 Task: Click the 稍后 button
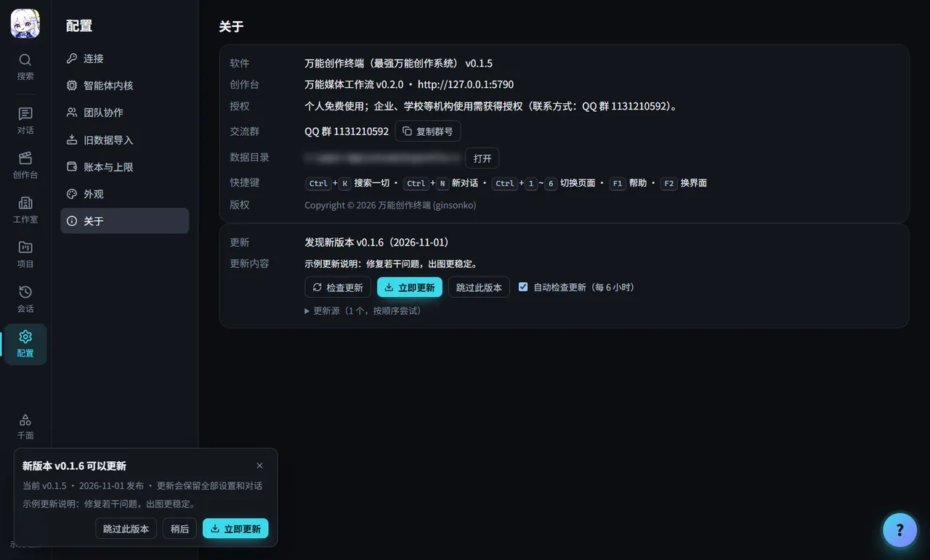pyautogui.click(x=179, y=529)
